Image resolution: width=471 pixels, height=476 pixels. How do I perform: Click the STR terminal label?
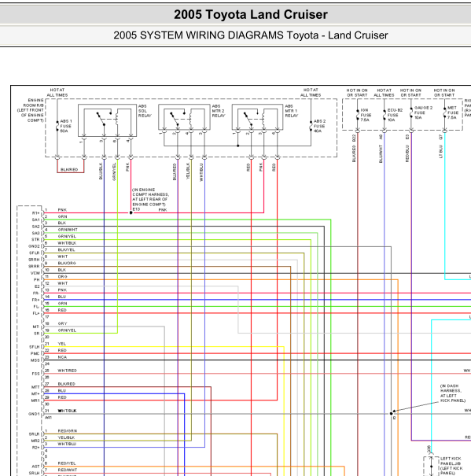click(36, 239)
